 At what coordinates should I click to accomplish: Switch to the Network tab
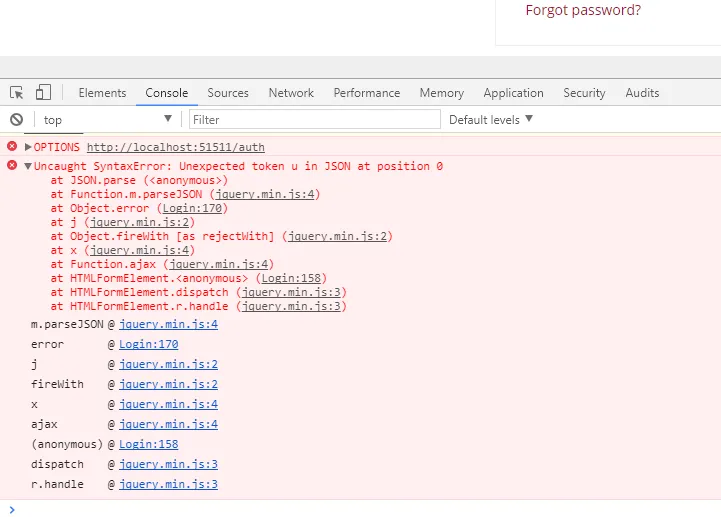coord(291,93)
